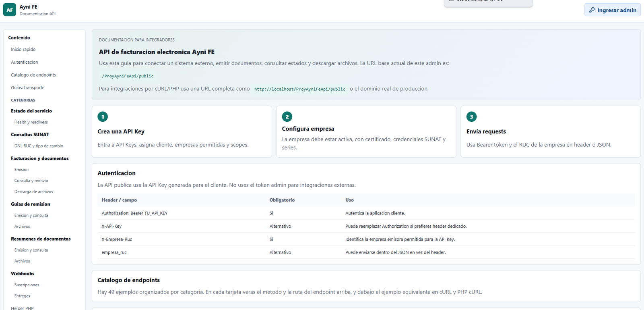The width and height of the screenshot is (644, 310).
Task: Click the key icon in Ingresar admin
Action: [592, 10]
